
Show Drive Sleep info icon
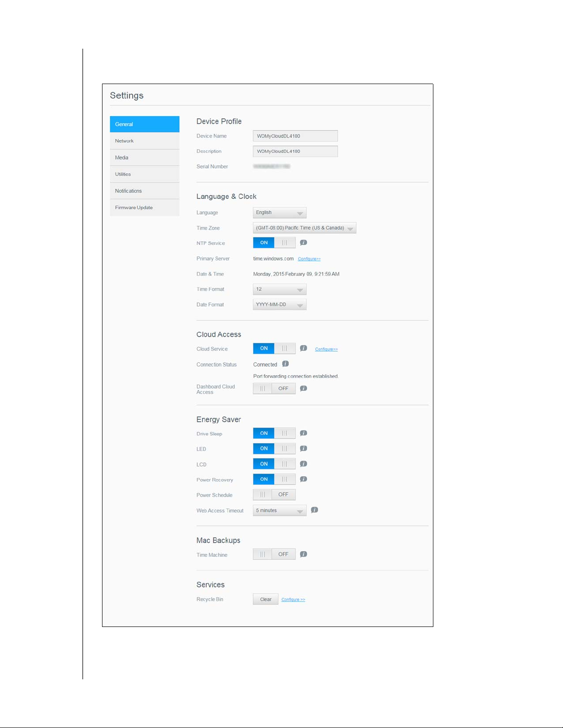coord(303,433)
